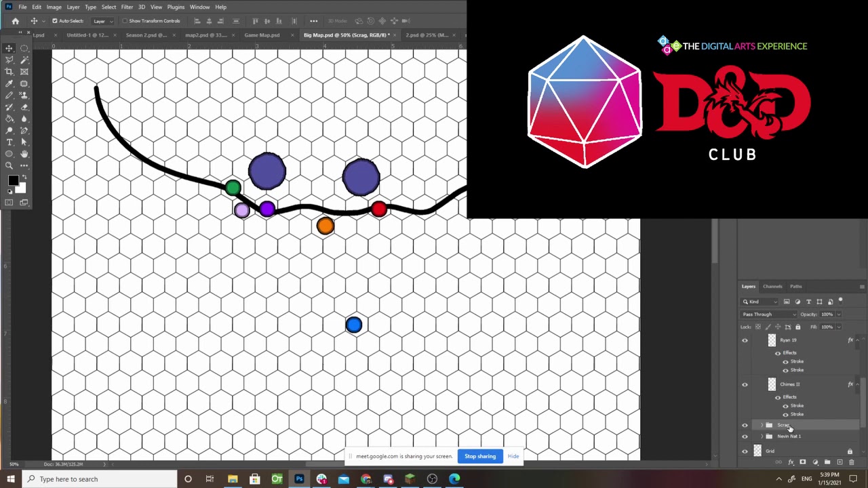The width and height of the screenshot is (868, 488).
Task: Click the Home icon in options bar
Action: 15,21
